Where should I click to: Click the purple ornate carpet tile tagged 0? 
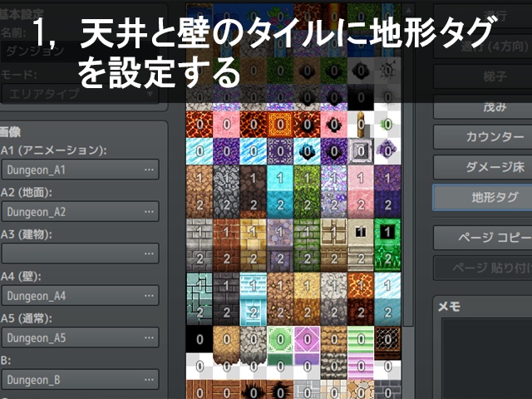[280, 151]
